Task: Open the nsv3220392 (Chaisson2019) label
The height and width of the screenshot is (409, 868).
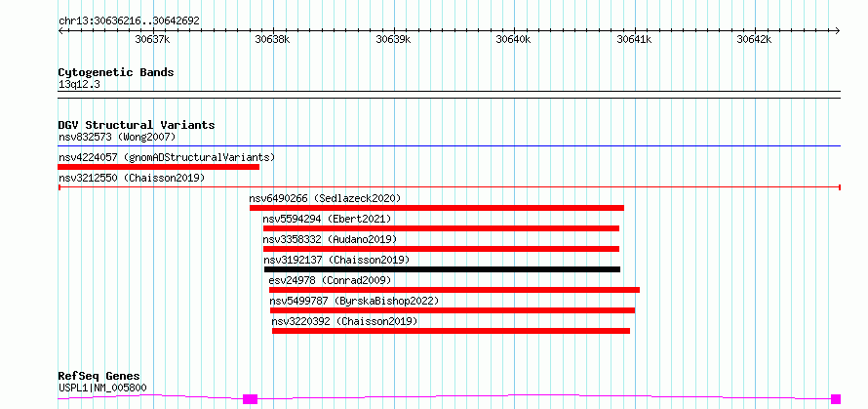Action: [344, 321]
